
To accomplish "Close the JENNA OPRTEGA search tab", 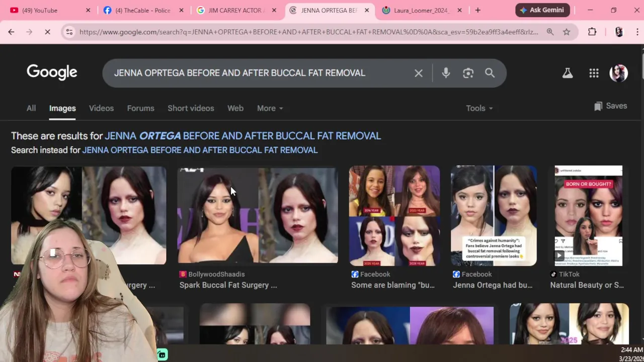I will [x=367, y=10].
